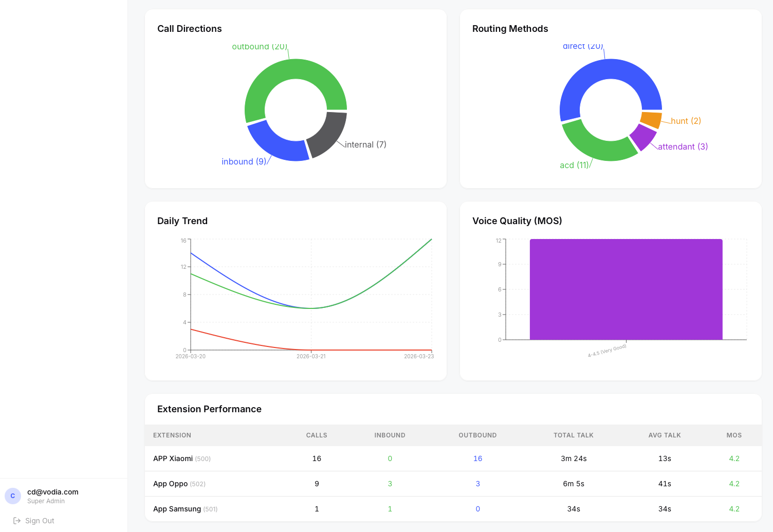Click the user avatar with letter C
Screen dimensions: 773x532
[x=13, y=496]
